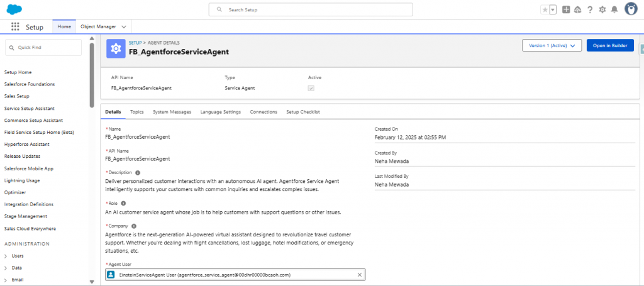Open the setup gear menu icon
This screenshot has width=644, height=286.
coord(602,9)
